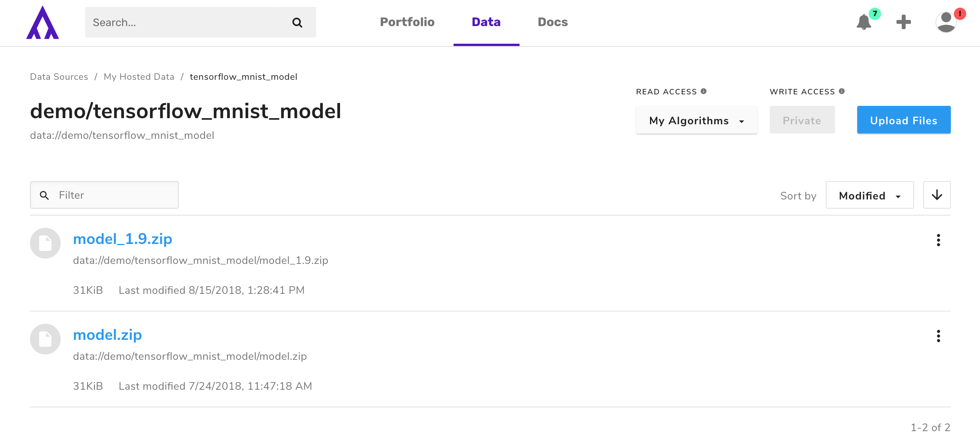This screenshot has width=980, height=448.
Task: Click 'Last modified 8/15/2018, 1:28:41 PM' text
Action: [x=211, y=290]
